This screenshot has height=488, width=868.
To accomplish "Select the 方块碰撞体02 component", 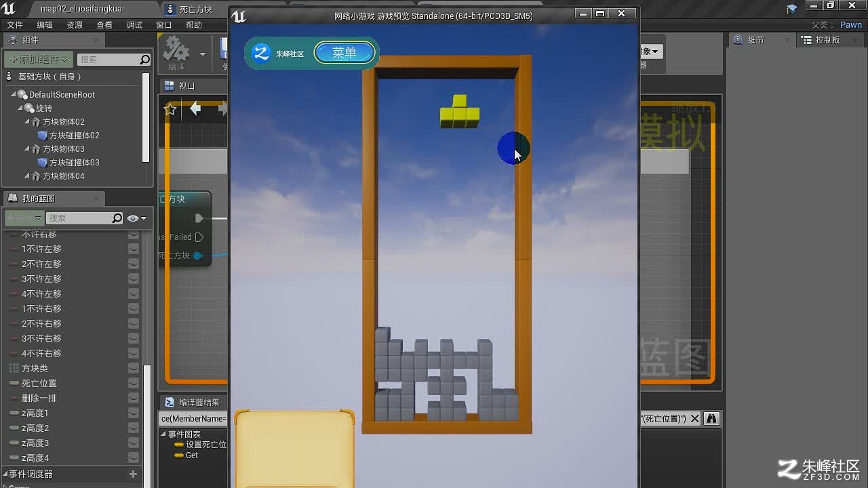I will point(75,136).
